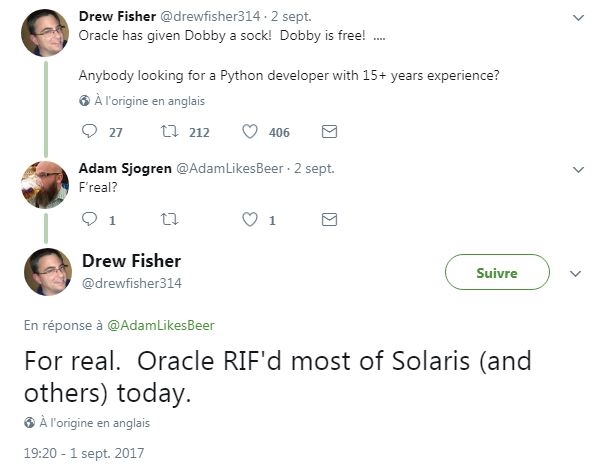Viewport: 608px width, 474px height.
Task: Reply to Adam Sjogren's "F'real?" tweet
Action: click(x=88, y=220)
